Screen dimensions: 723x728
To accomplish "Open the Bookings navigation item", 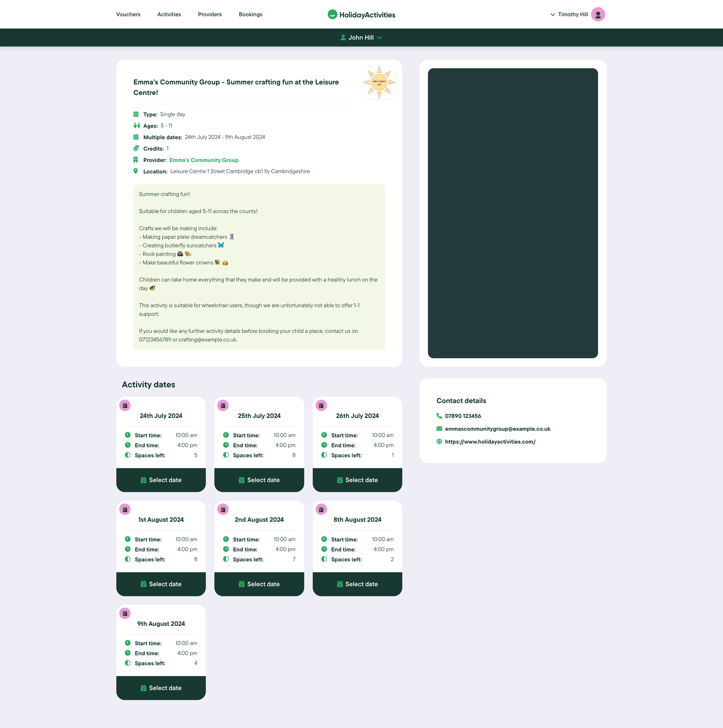I will [250, 14].
